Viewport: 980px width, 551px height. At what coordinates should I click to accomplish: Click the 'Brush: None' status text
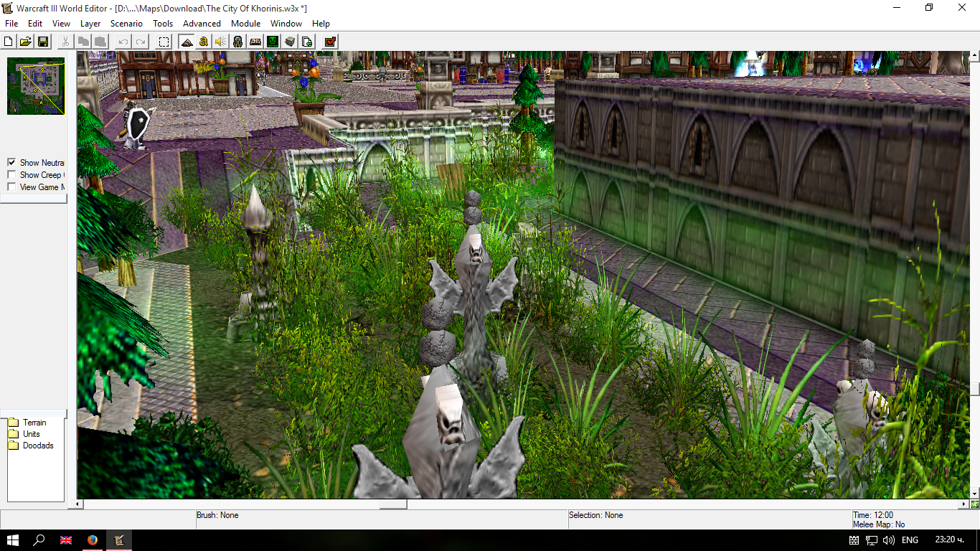coord(217,515)
